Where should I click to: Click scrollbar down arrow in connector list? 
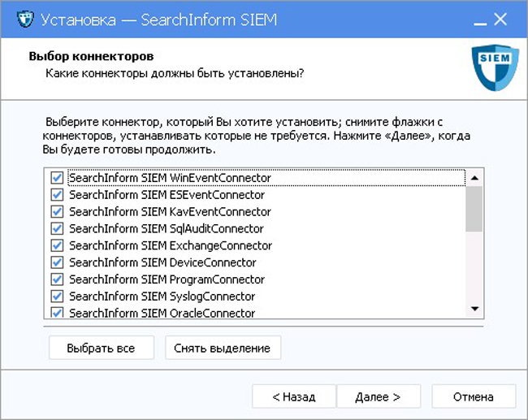(x=474, y=309)
